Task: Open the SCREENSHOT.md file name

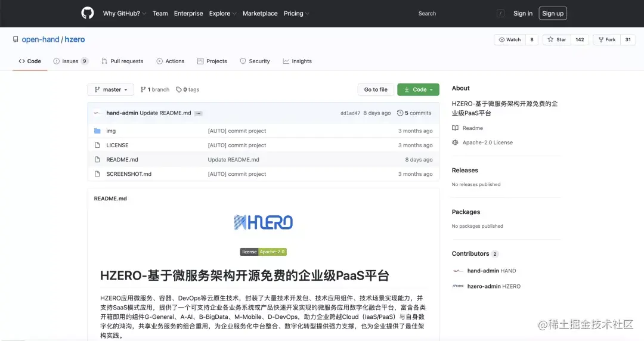Action: (x=129, y=174)
